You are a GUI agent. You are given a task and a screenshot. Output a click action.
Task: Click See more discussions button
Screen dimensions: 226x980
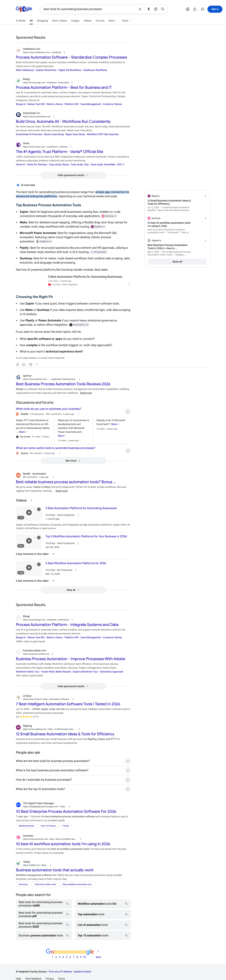click(73, 461)
